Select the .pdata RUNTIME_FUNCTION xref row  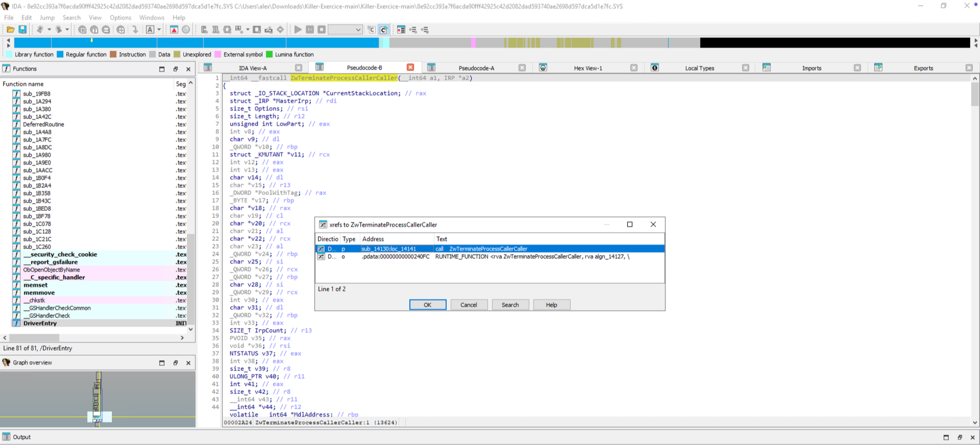point(490,257)
